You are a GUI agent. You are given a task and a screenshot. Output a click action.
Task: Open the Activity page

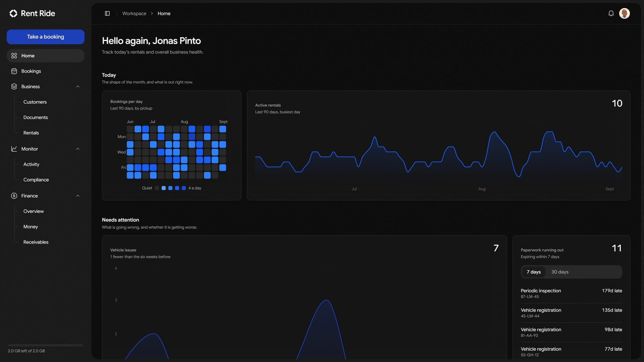point(31,164)
